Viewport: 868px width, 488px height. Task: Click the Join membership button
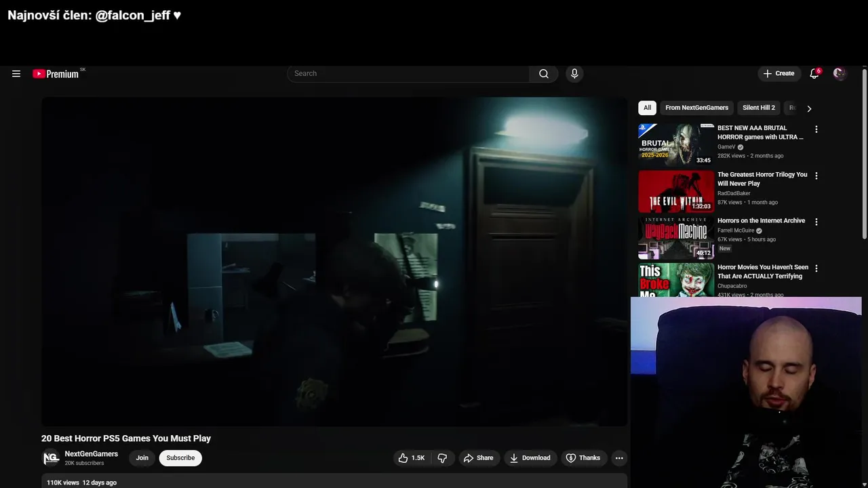coord(142,458)
